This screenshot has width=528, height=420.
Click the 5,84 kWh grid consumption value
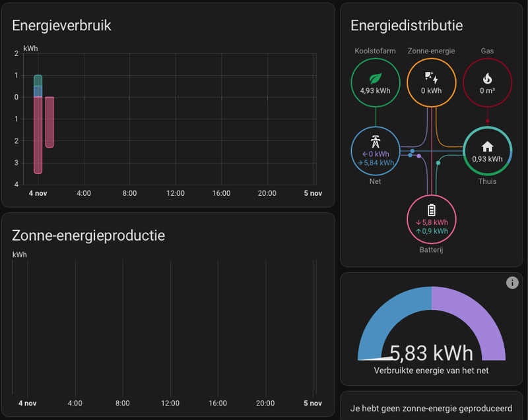(x=376, y=163)
